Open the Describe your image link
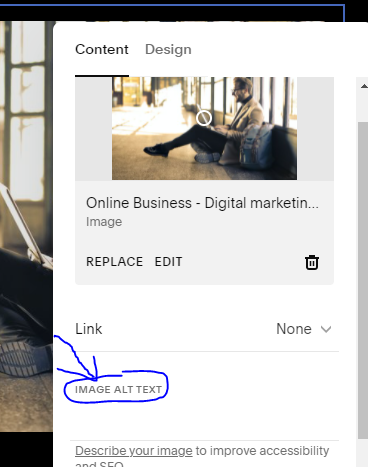Image resolution: width=368 pixels, height=467 pixels. pyautogui.click(x=134, y=451)
